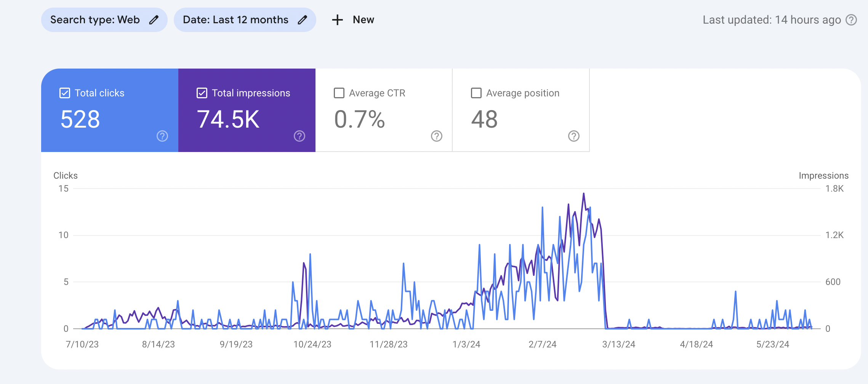The width and height of the screenshot is (868, 384).
Task: Click the Last updated: 14 hours ago text
Action: click(772, 20)
